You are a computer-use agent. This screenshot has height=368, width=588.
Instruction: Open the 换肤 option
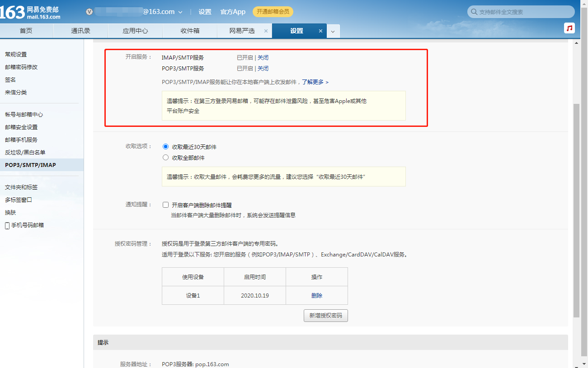coord(10,213)
